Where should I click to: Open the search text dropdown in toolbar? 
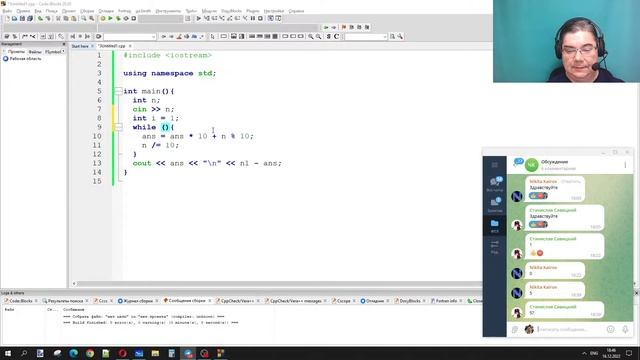point(365,37)
